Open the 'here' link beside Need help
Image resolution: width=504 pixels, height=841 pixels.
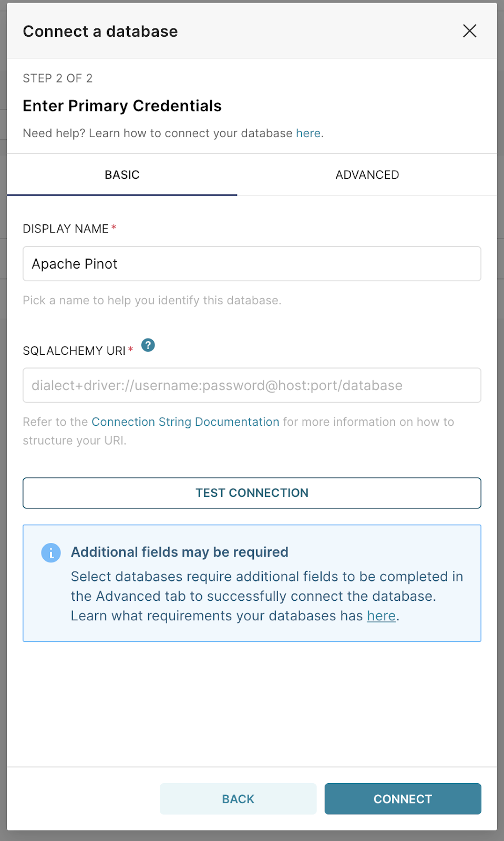[x=308, y=134]
